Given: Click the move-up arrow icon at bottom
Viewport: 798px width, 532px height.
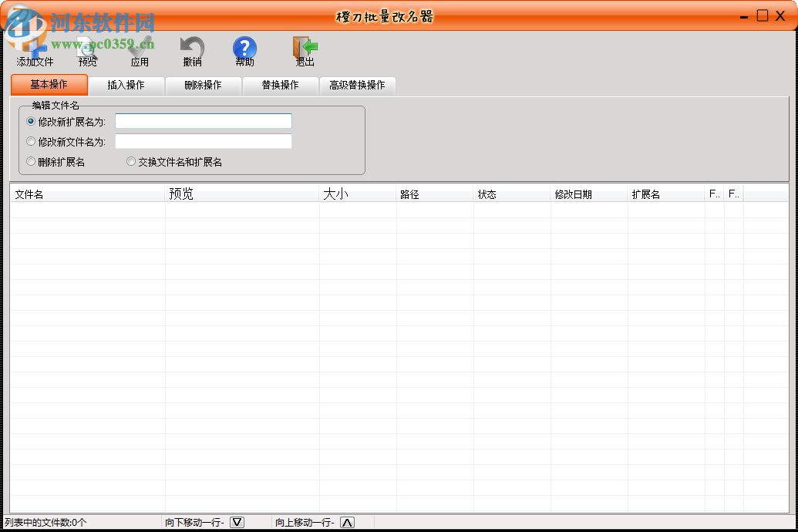Looking at the screenshot, I should (348, 522).
